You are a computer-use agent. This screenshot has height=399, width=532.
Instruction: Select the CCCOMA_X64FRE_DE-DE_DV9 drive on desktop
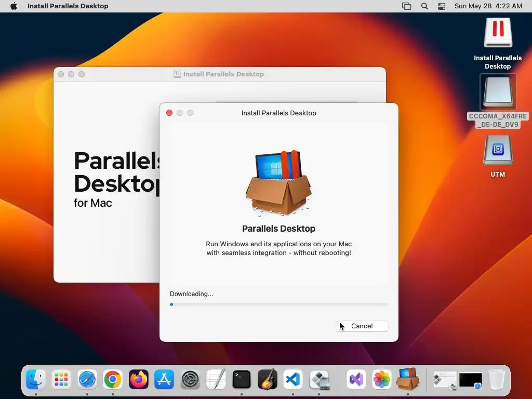(x=497, y=92)
